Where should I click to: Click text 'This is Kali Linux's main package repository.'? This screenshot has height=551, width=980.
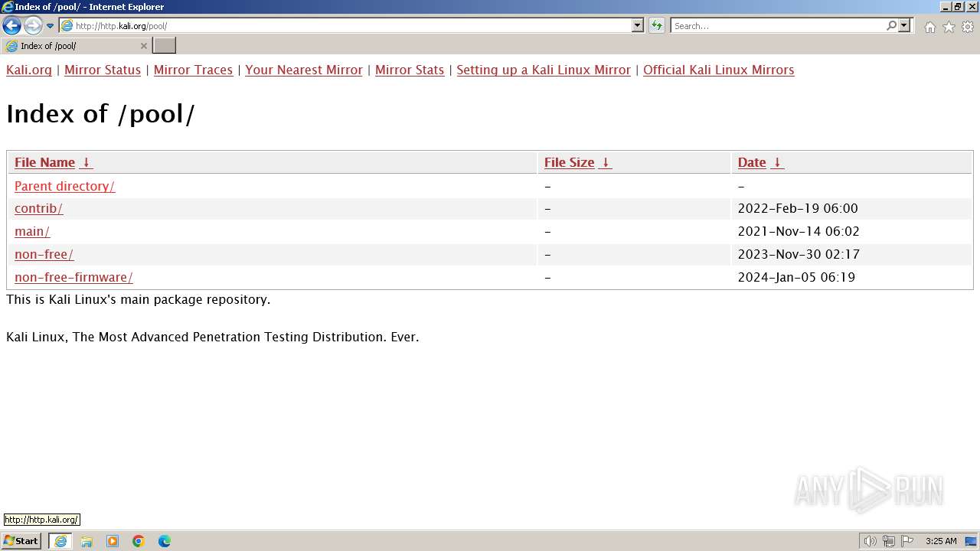(139, 299)
